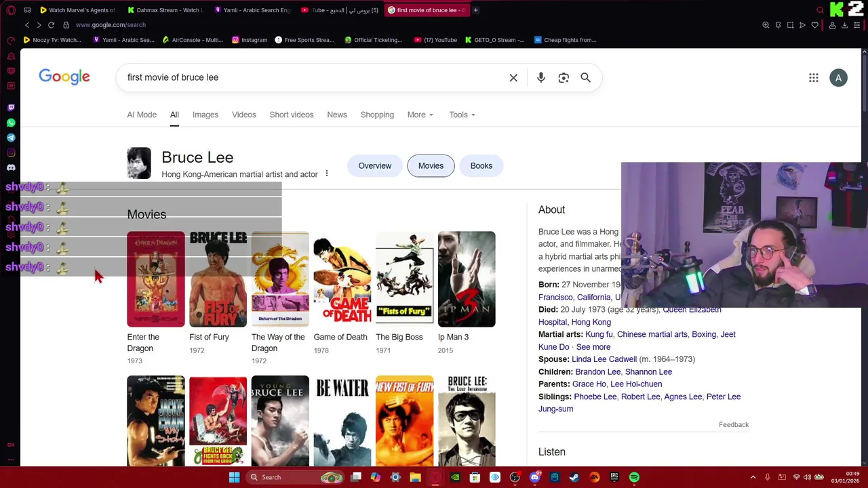Search by image with Google Lens
Screen dimensions: 868x488
[x=564, y=78]
